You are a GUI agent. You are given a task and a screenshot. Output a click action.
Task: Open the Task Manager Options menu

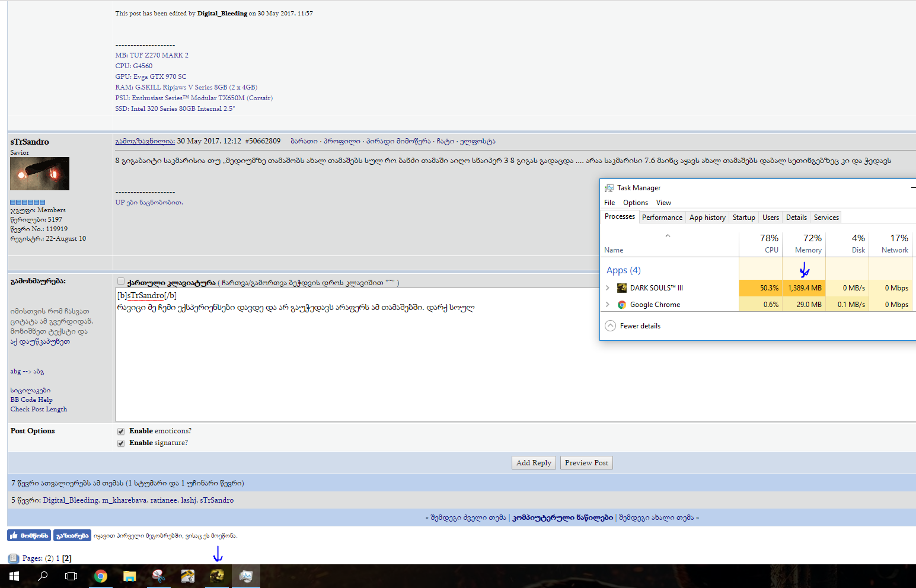coord(636,203)
